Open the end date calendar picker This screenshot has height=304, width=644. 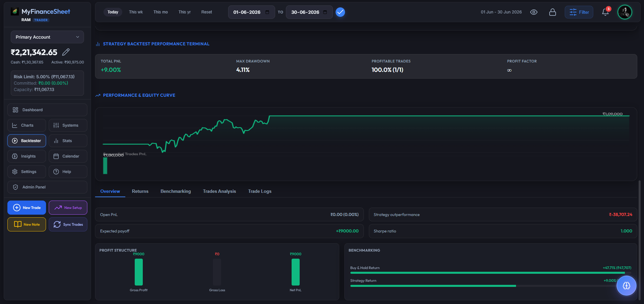pyautogui.click(x=325, y=12)
